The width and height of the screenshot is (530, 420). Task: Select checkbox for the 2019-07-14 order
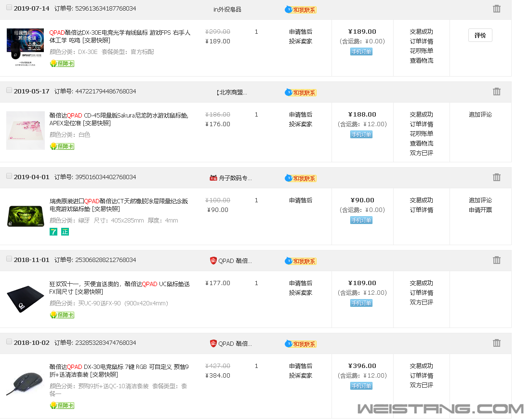coord(9,7)
